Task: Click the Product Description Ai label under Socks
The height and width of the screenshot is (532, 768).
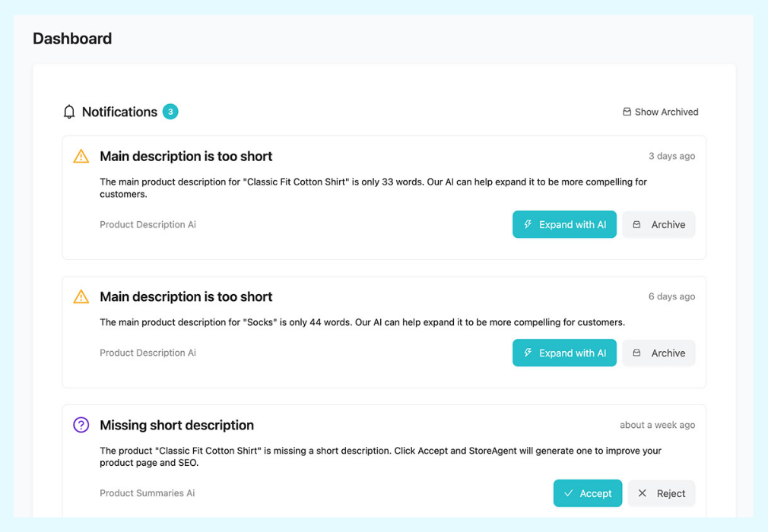Action: click(x=148, y=353)
